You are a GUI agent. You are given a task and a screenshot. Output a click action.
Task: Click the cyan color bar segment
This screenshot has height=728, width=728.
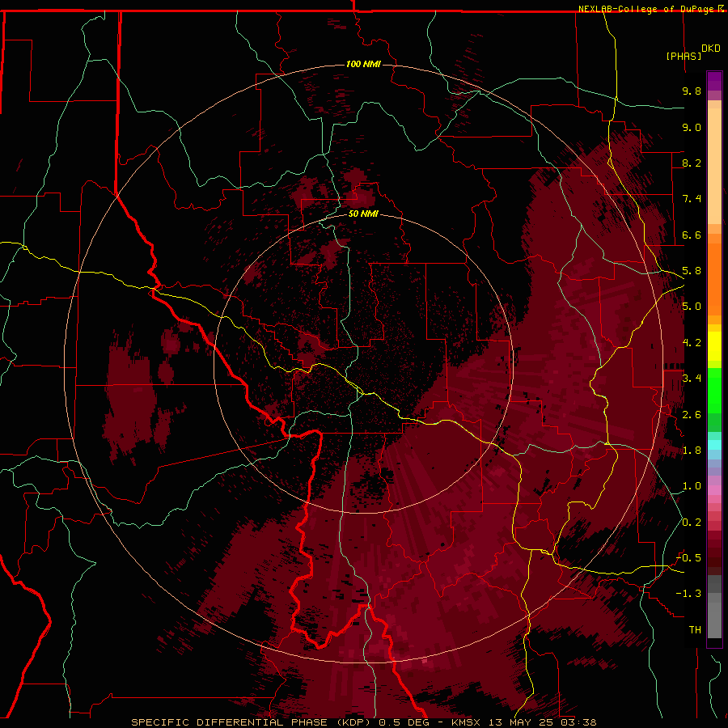point(714,445)
